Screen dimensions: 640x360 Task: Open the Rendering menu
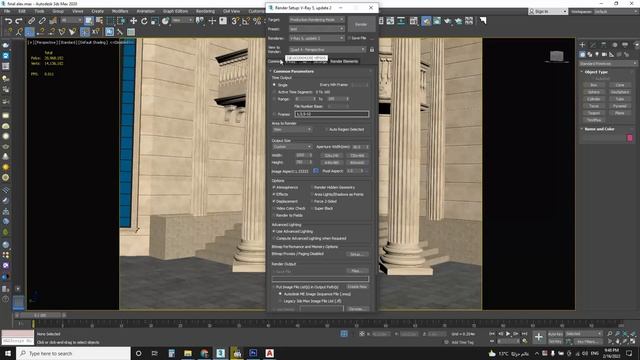tap(205, 11)
